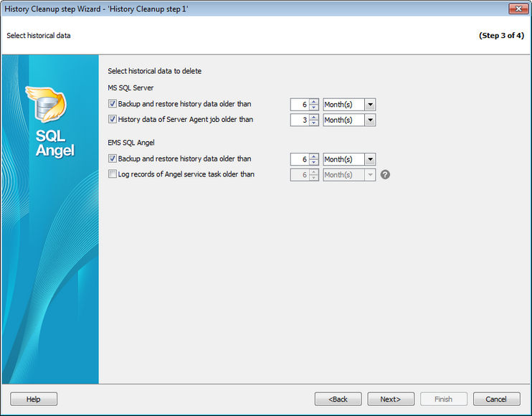Decrease EMS SQL Angel backup history value

pos(314,162)
